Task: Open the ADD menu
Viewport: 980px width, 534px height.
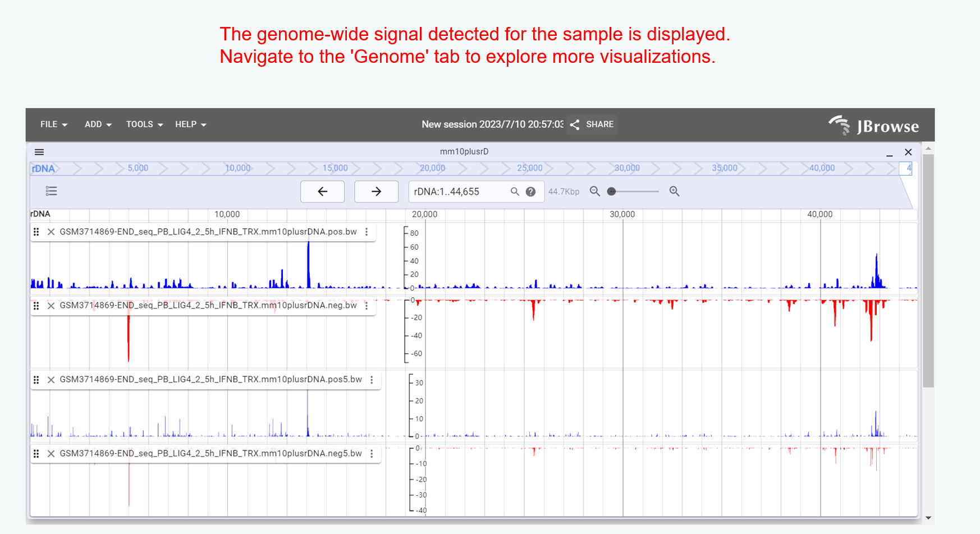Action: (98, 125)
